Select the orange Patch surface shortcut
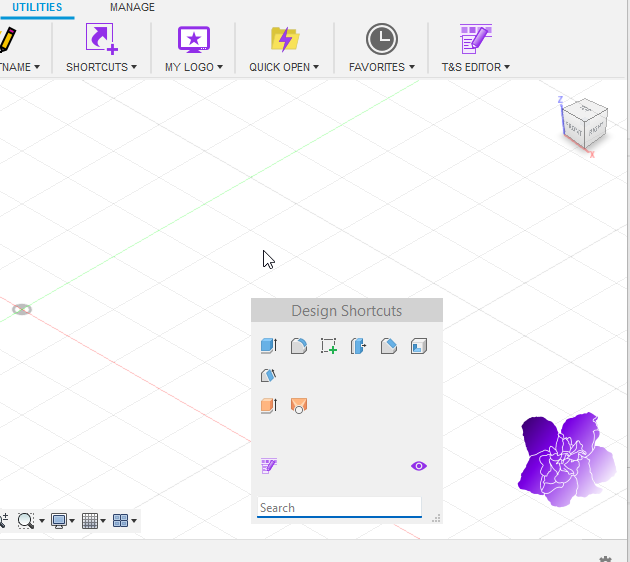630x562 pixels. coord(299,406)
